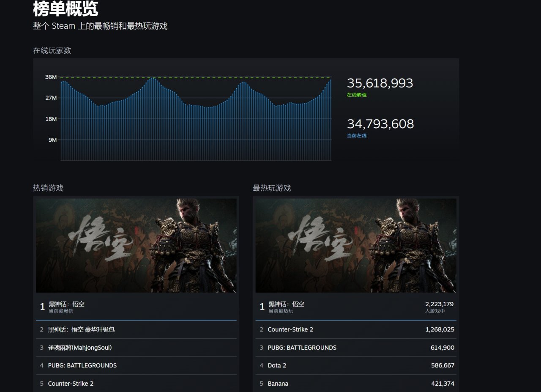Open top seller row 黑神话：悟空 当前最畅销
Screen dimensions: 541x392
pos(136,307)
